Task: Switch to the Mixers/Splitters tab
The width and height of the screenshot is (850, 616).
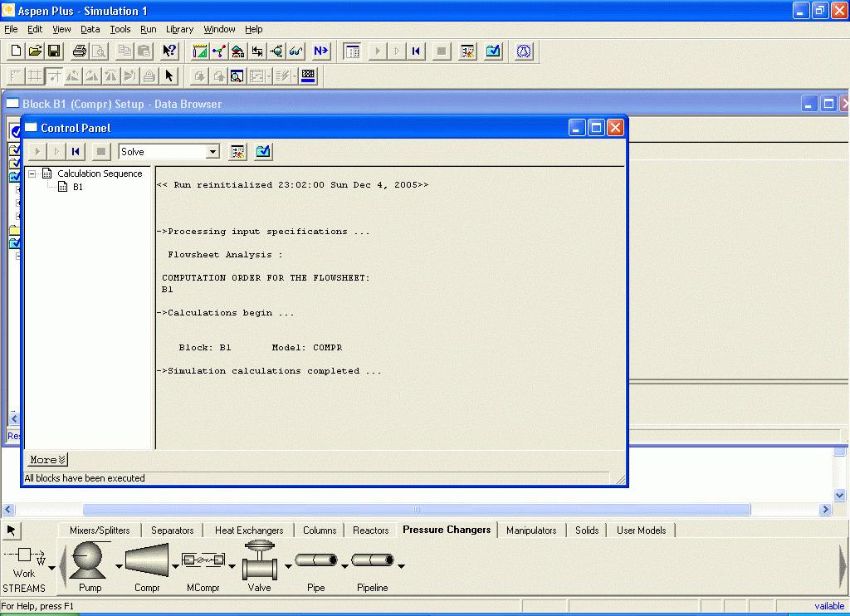Action: coord(100,530)
